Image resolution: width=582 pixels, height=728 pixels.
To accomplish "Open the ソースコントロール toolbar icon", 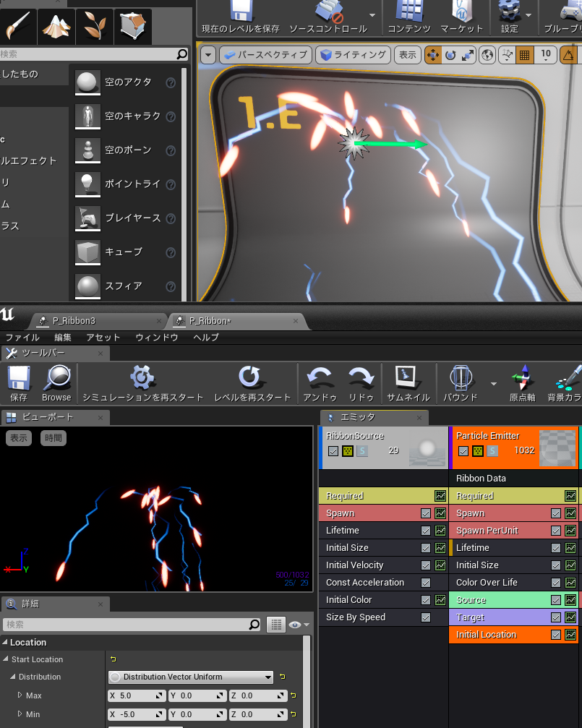I will (328, 11).
